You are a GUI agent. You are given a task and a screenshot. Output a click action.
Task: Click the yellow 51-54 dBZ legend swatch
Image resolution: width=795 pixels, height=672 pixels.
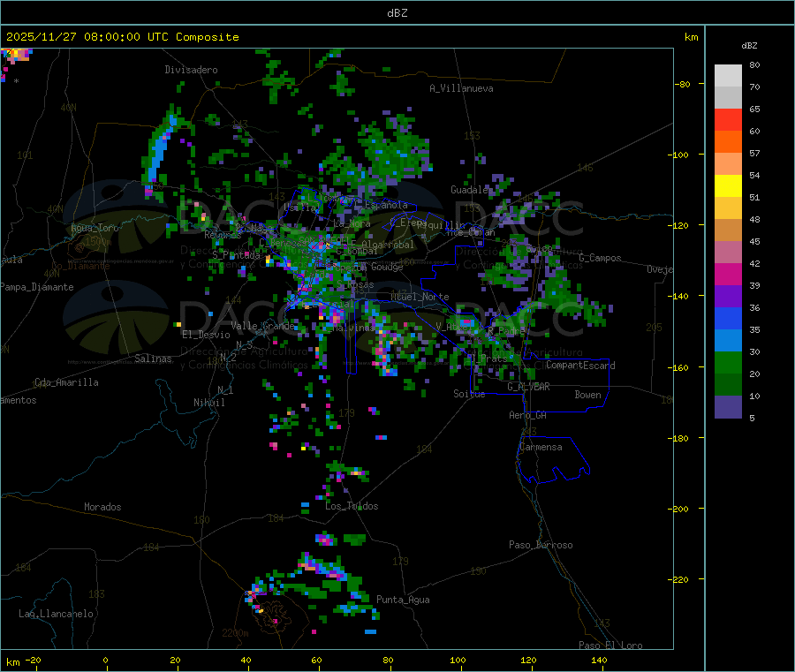click(728, 186)
